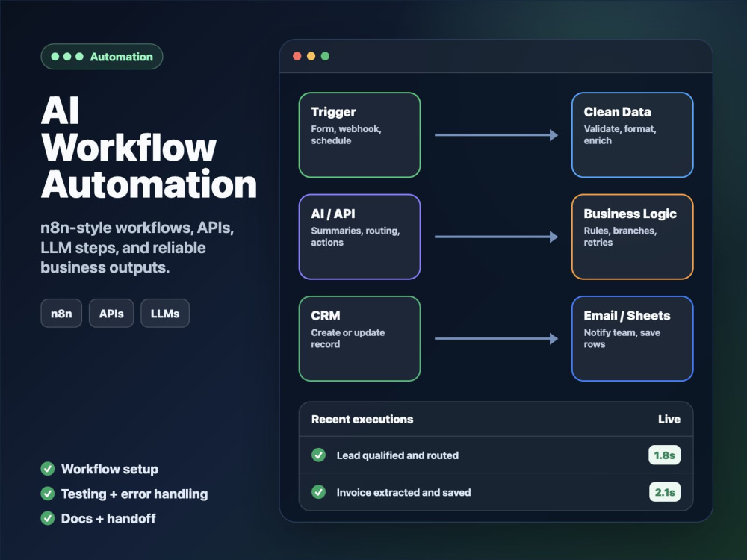Click the Live status label
This screenshot has width=747, height=560.
[x=669, y=419]
